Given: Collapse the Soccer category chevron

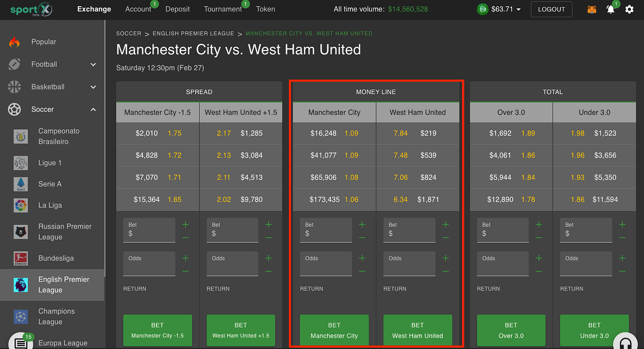Looking at the screenshot, I should 93,110.
